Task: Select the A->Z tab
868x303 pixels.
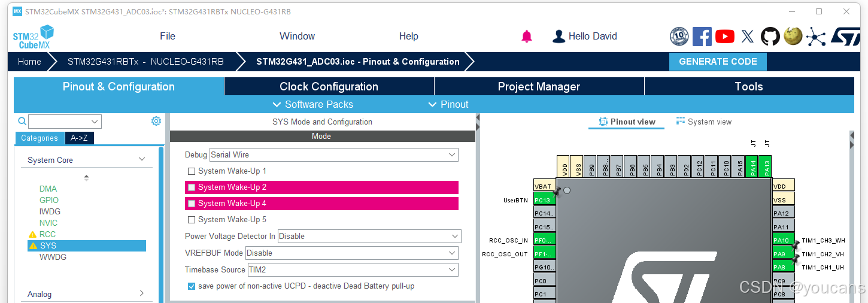Action: (79, 138)
